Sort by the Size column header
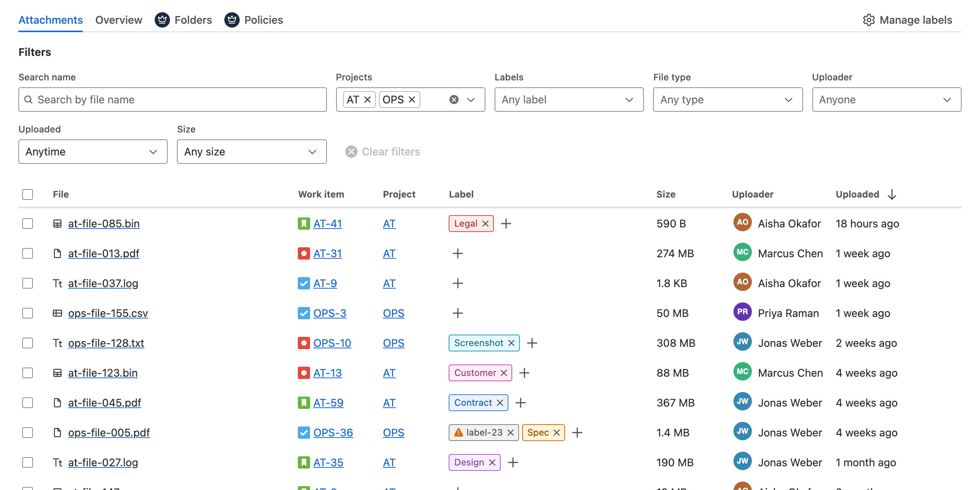 point(666,194)
